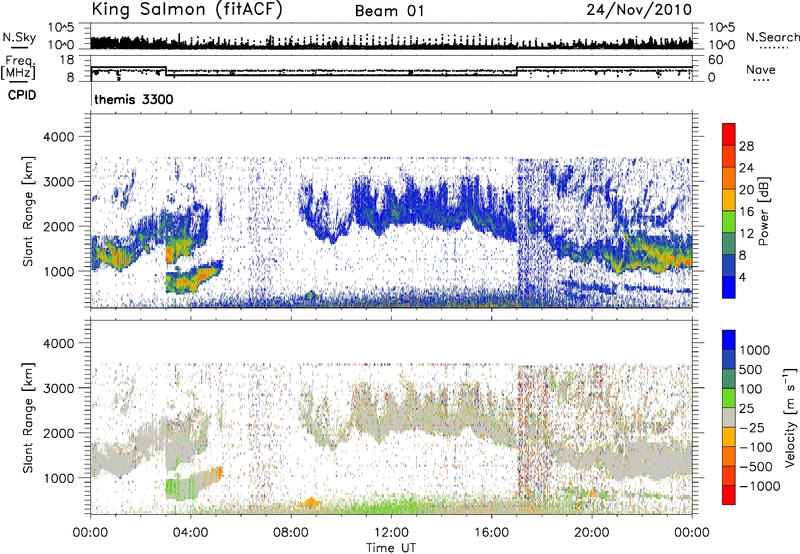The height and width of the screenshot is (554, 800).
Task: Click the '12:00' time axis label
Action: [x=391, y=533]
